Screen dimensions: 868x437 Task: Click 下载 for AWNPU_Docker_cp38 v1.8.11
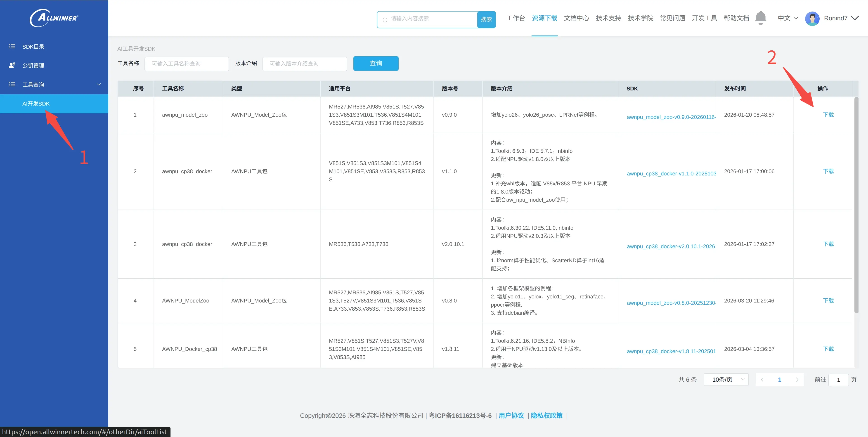pyautogui.click(x=828, y=349)
